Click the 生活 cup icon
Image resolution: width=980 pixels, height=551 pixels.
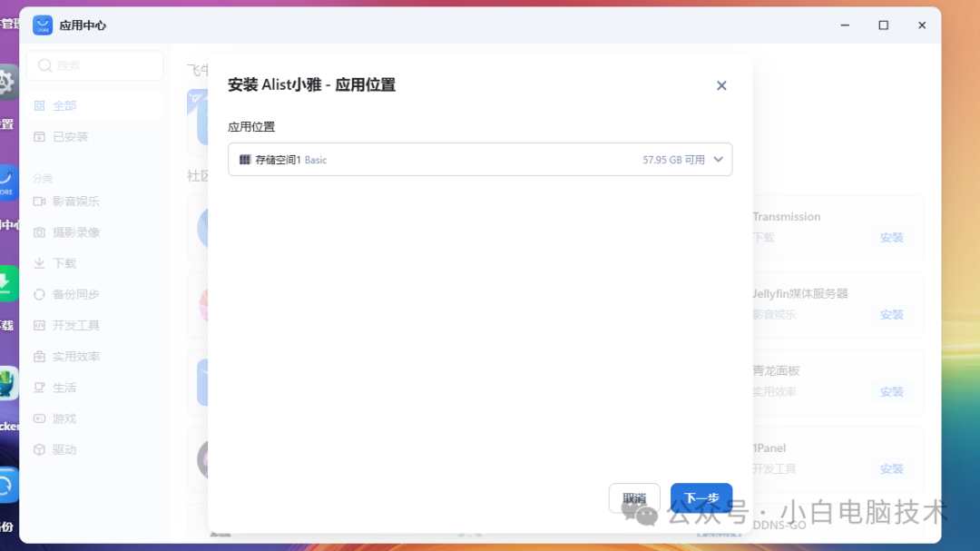coord(39,388)
